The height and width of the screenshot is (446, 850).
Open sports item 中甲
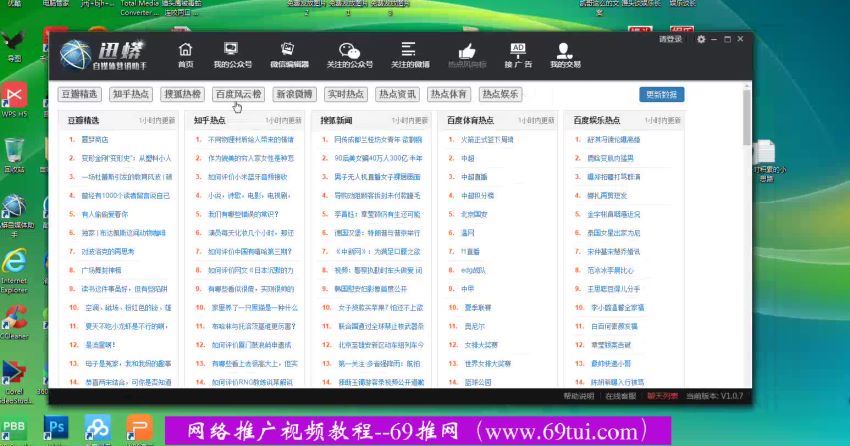(467, 289)
